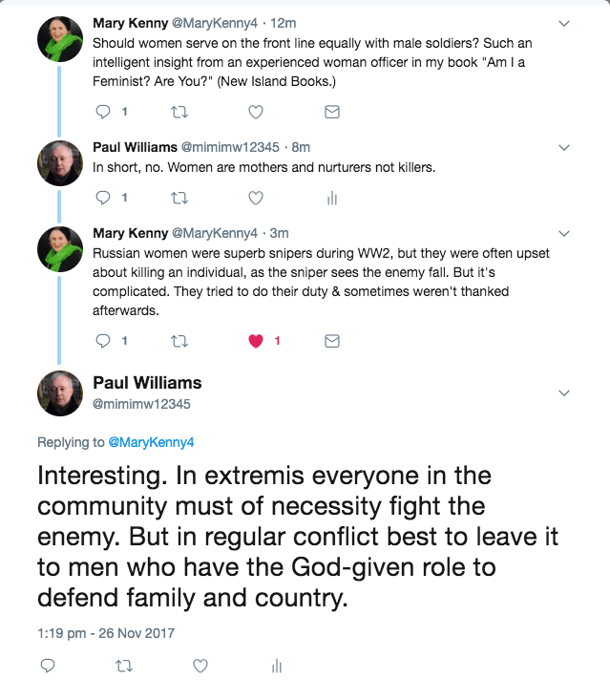
Task: Direct message icon on Russian snipers tweet
Action: click(332, 341)
